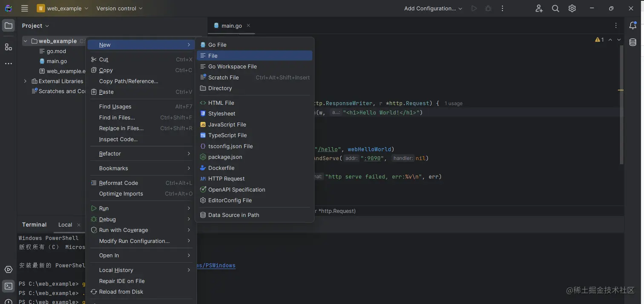Open the Terminal tool window icon

pyautogui.click(x=9, y=286)
